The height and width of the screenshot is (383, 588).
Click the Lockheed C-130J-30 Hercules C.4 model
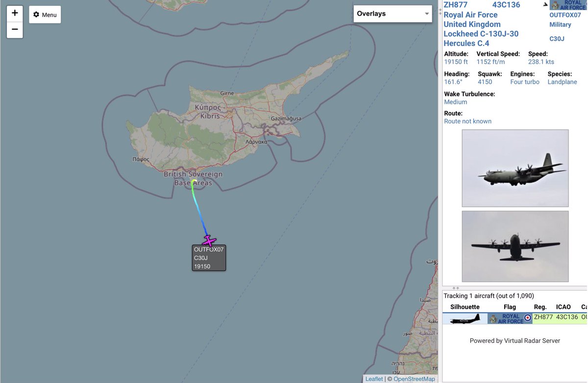click(x=481, y=39)
